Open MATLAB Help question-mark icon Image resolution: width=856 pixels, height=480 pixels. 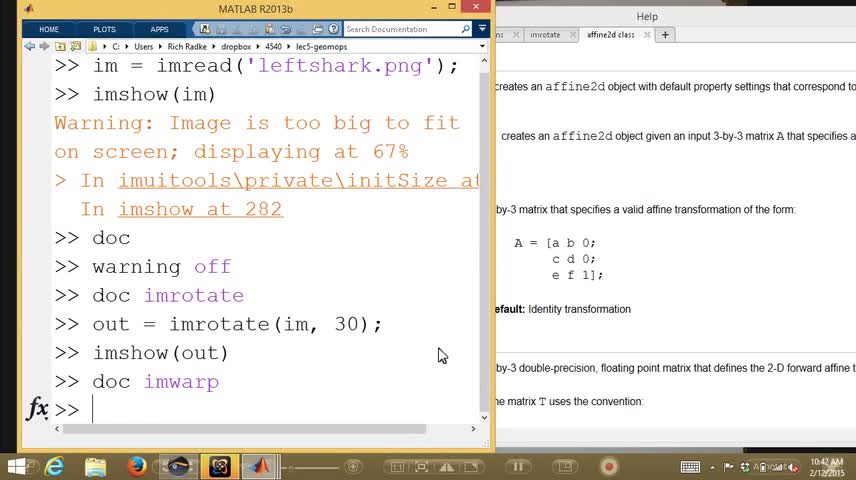334,29
